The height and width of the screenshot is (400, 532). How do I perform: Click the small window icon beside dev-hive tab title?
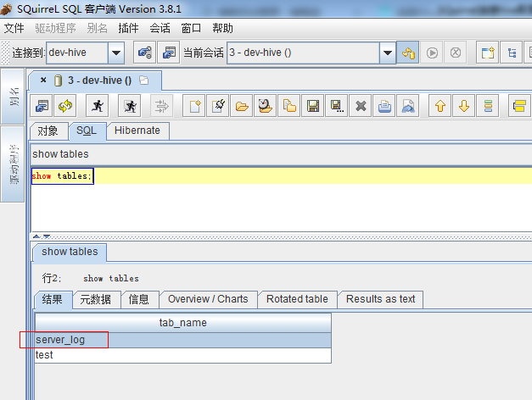pyautogui.click(x=144, y=80)
